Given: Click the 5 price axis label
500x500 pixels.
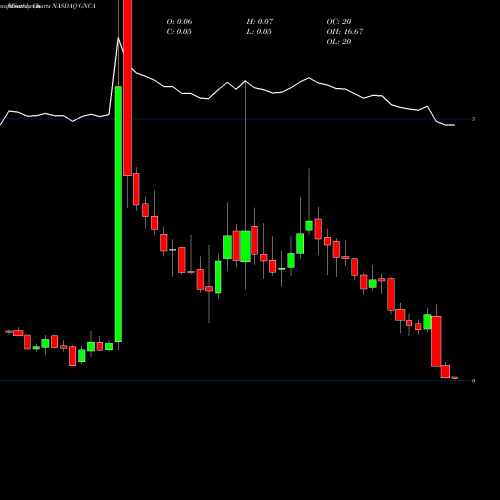Looking at the screenshot, I should [473, 119].
